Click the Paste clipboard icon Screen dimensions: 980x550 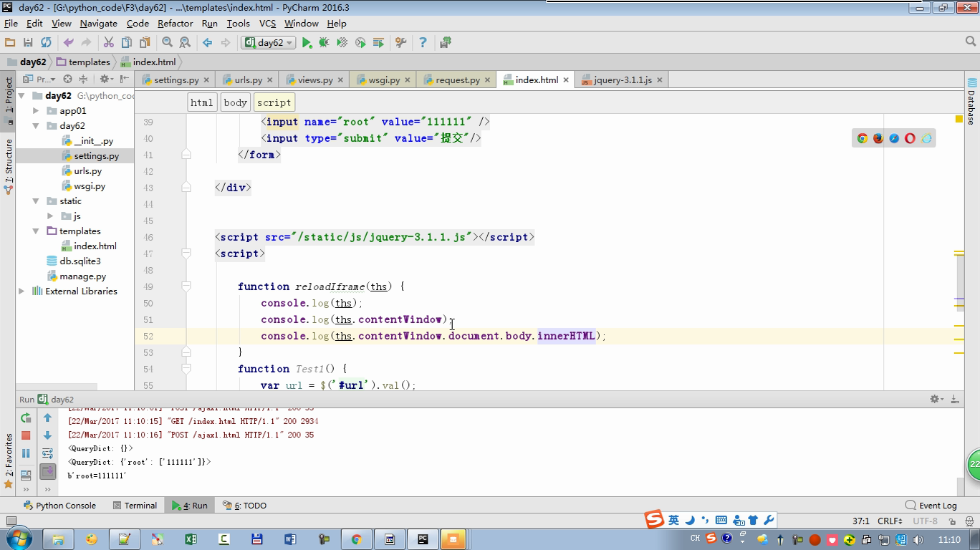[x=145, y=43]
